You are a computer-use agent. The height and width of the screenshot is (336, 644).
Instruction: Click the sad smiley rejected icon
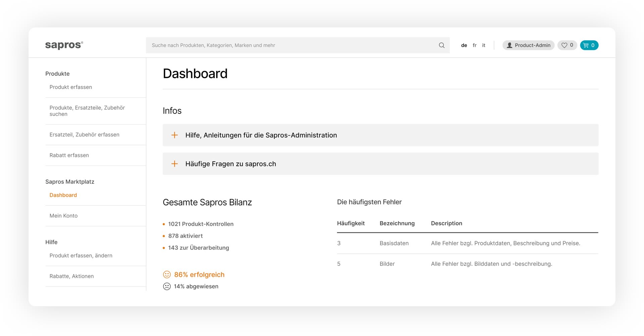click(x=167, y=286)
